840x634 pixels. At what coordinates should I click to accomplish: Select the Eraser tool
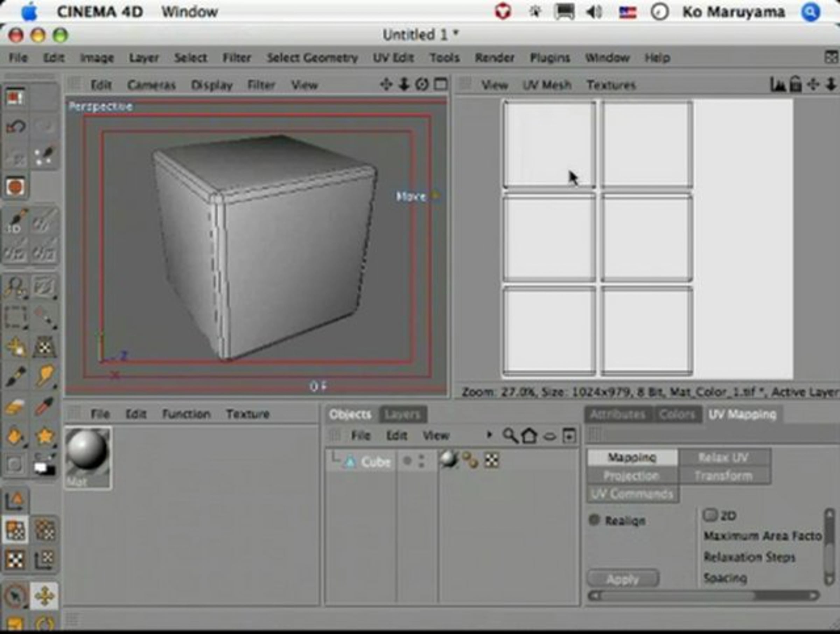tap(15, 406)
